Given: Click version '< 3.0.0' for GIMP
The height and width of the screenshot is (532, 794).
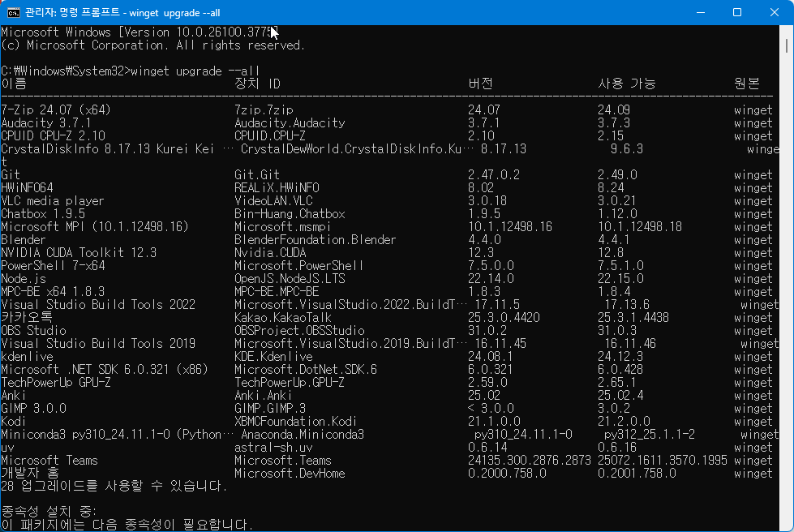Looking at the screenshot, I should tap(491, 409).
